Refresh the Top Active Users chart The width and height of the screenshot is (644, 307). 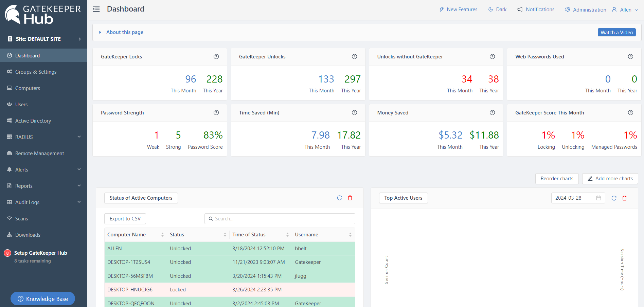(x=614, y=198)
